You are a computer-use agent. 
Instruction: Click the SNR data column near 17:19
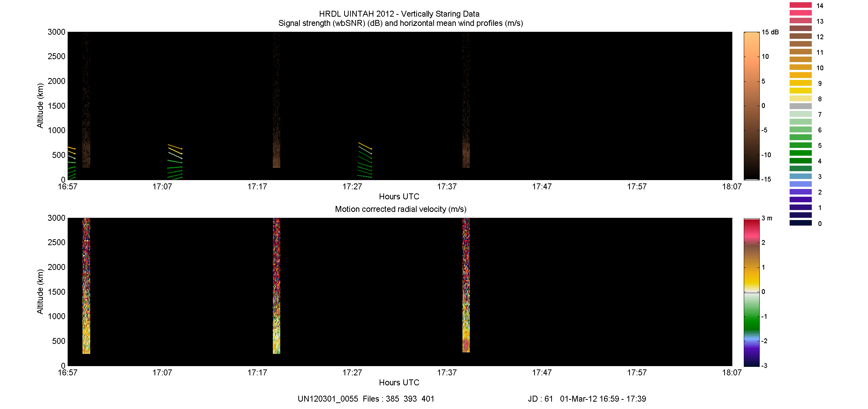pyautogui.click(x=277, y=100)
